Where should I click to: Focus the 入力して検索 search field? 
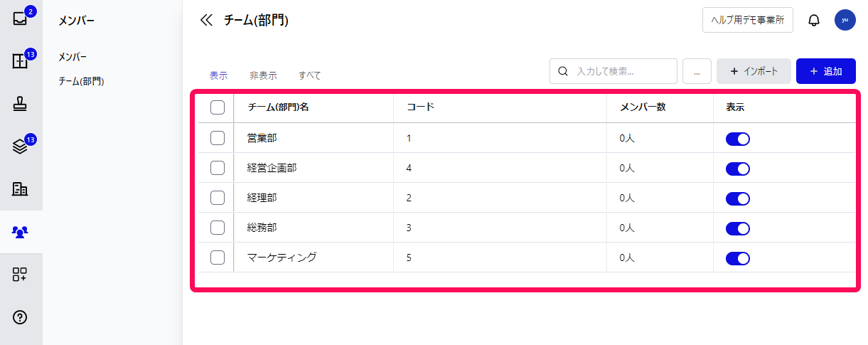[x=614, y=71]
